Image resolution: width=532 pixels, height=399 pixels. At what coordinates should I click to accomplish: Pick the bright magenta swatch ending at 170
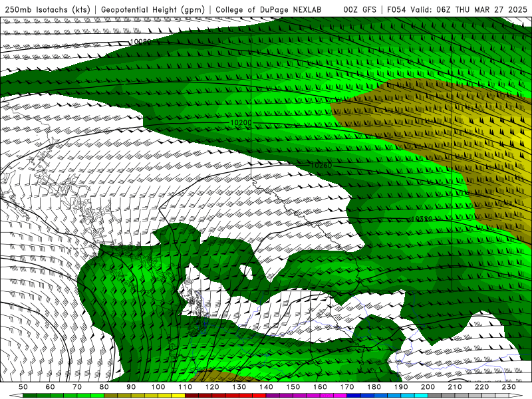point(340,396)
